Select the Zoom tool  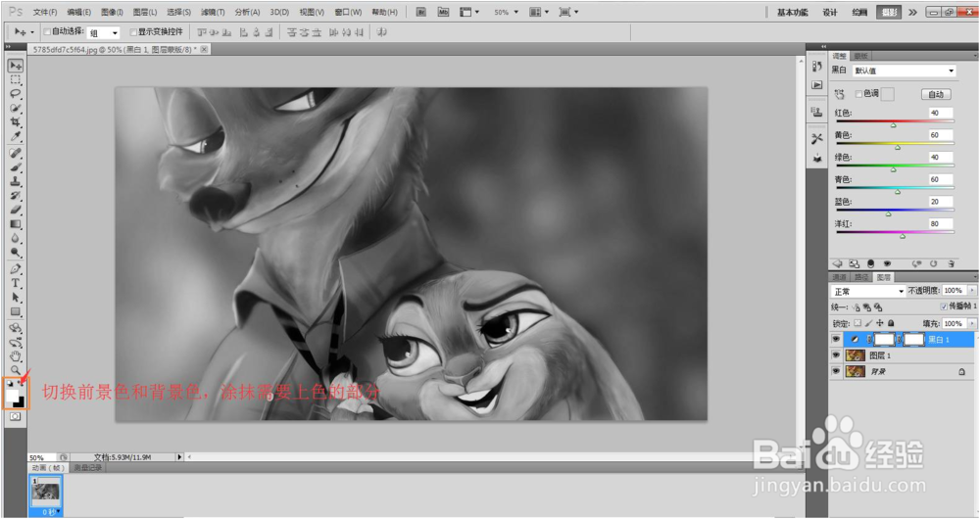pos(16,370)
